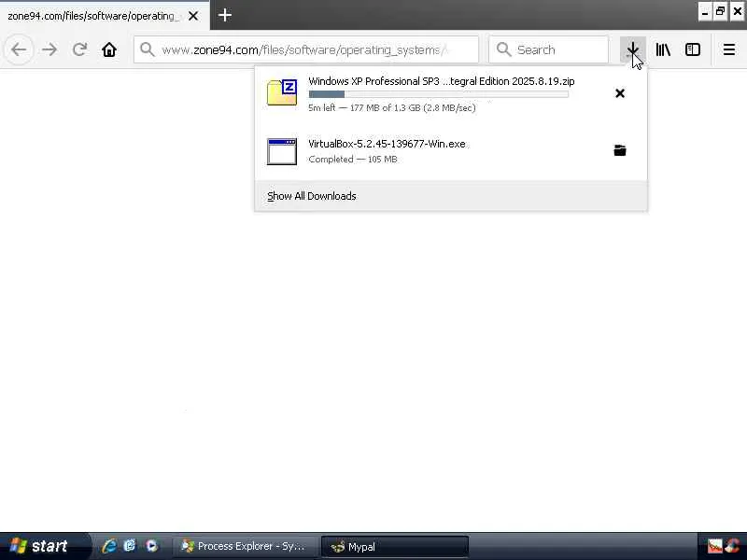Click the Windows XP download progress bar
This screenshot has height=560, width=747.
pyautogui.click(x=438, y=94)
